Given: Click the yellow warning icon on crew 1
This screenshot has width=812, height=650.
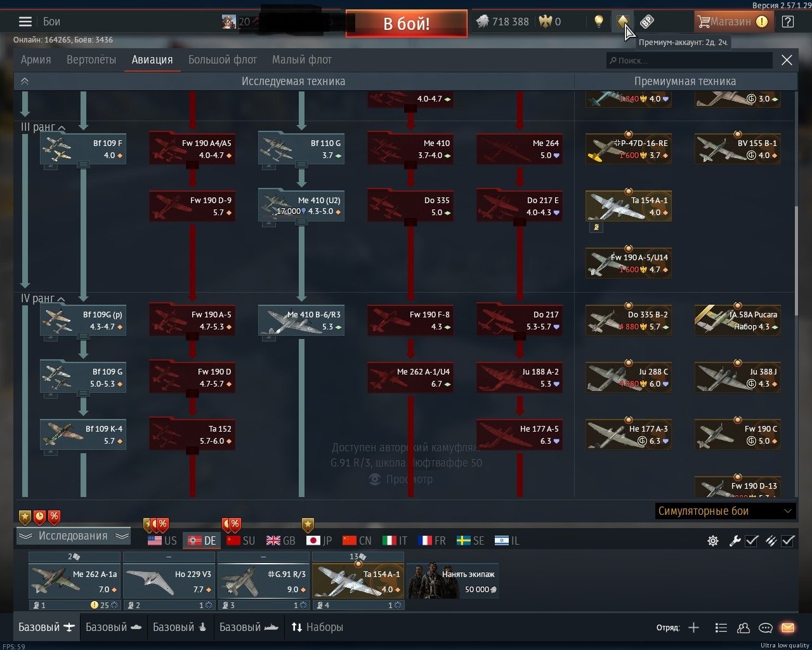Looking at the screenshot, I should click(x=95, y=605).
